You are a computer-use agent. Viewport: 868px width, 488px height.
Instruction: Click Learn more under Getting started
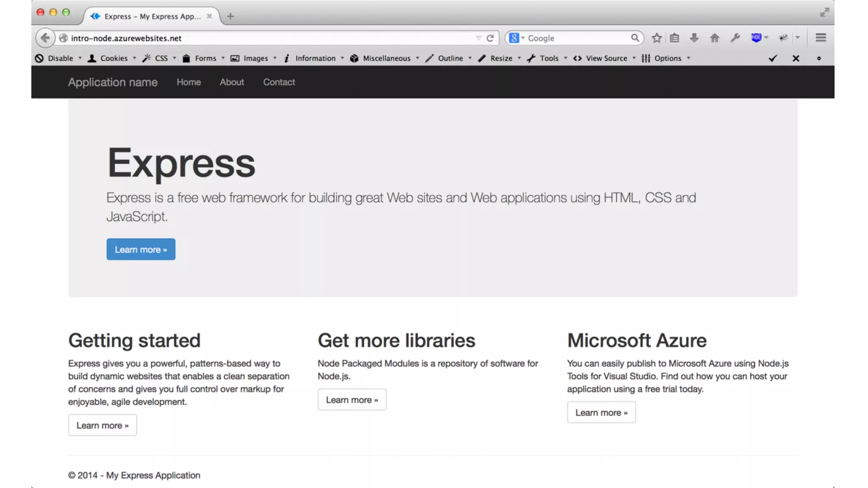point(103,425)
